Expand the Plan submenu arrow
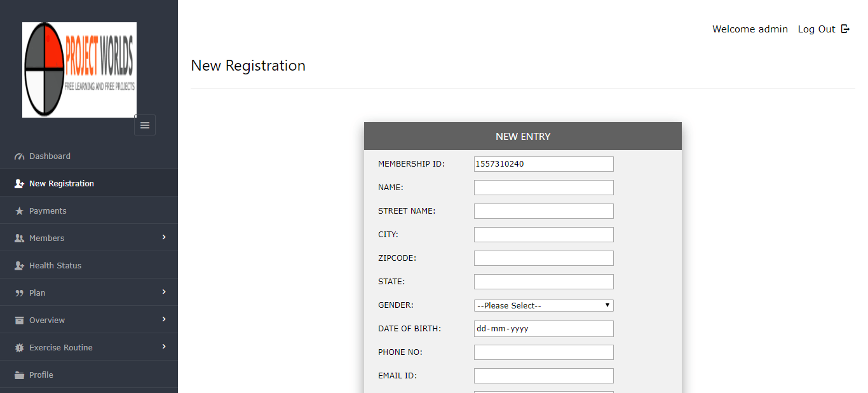Image resolution: width=868 pixels, height=393 pixels. pos(164,292)
